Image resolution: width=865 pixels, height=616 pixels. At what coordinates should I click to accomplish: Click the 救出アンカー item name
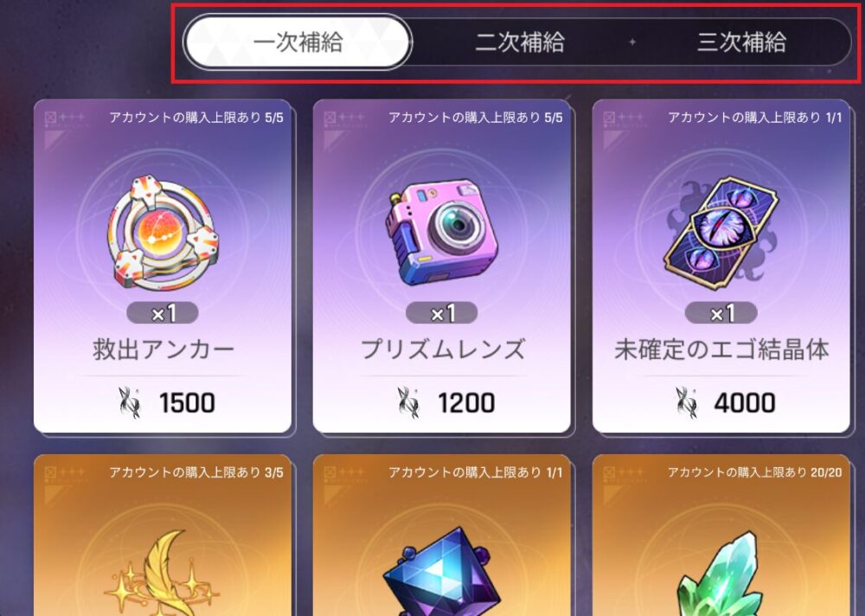pos(163,350)
